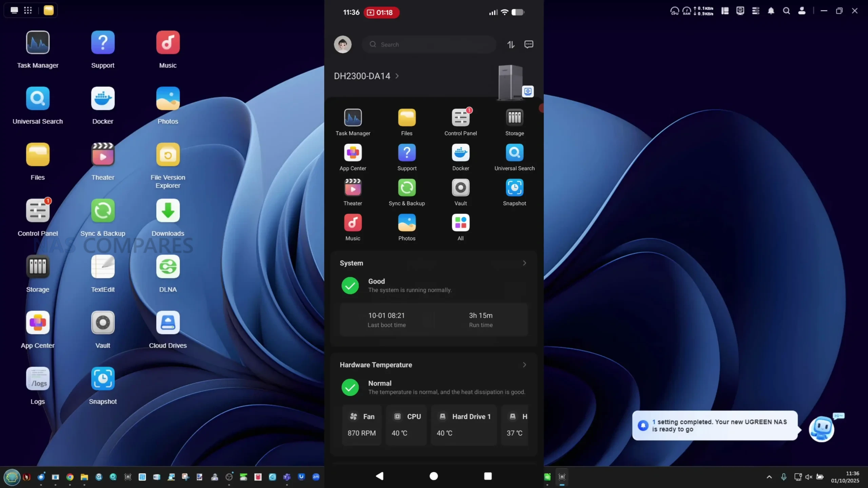Tap Snapshot in the mobile app grid
868x488 pixels.
514,188
